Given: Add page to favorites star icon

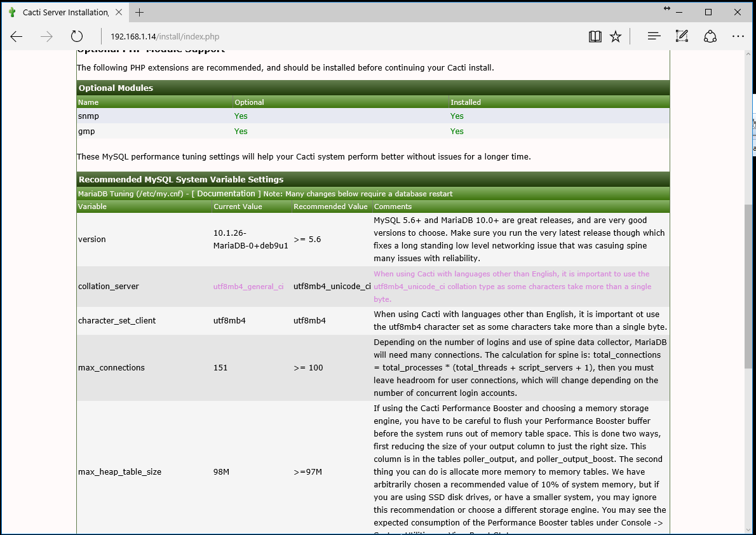Looking at the screenshot, I should (616, 36).
